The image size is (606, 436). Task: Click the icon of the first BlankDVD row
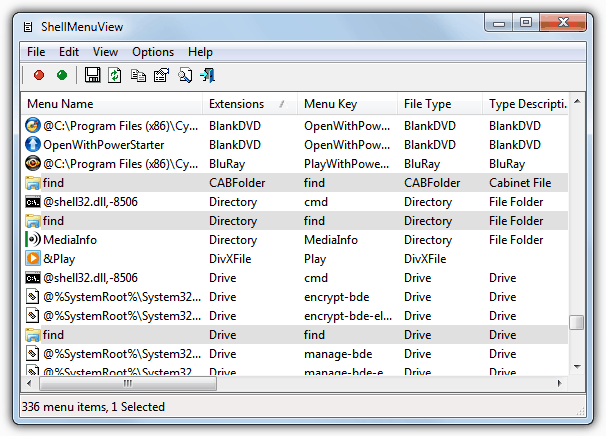33,125
